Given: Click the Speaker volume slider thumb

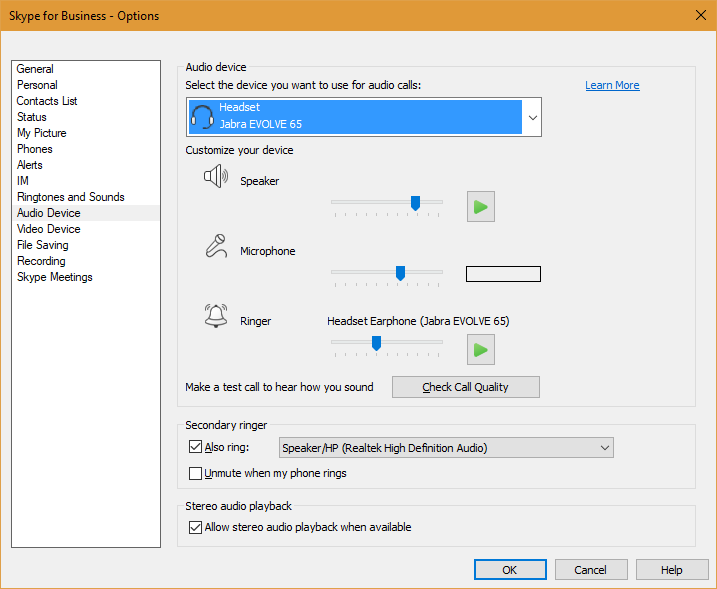Looking at the screenshot, I should 415,203.
